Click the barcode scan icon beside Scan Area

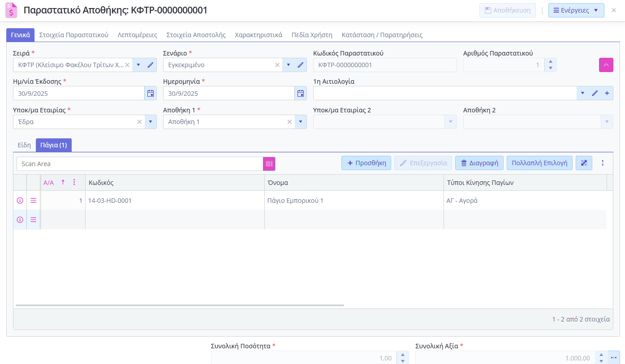[x=269, y=164]
